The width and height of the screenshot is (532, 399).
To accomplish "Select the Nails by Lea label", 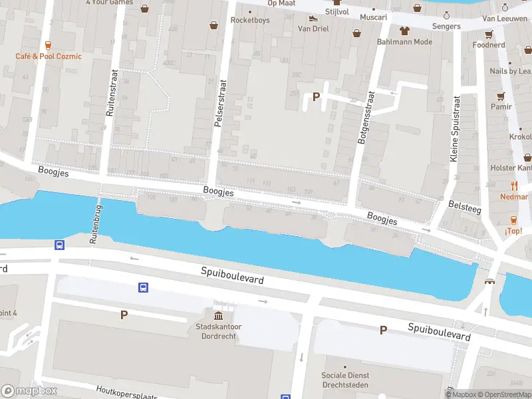I will (511, 71).
